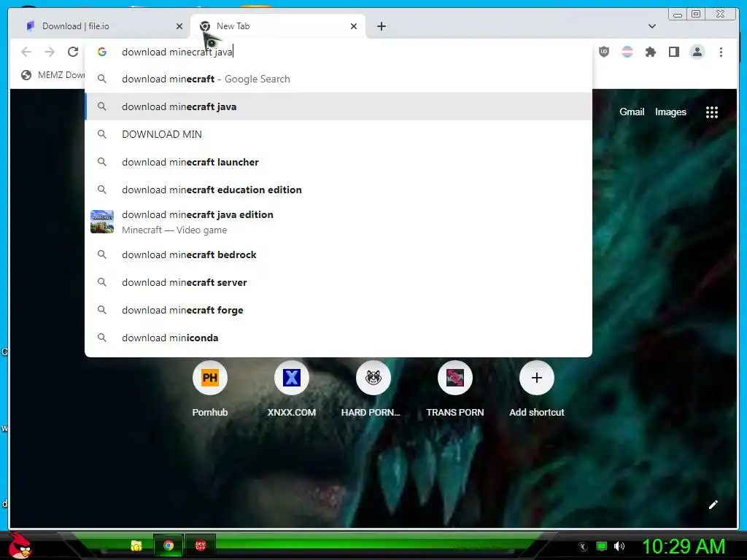Screen dimensions: 747x560
Task: Reload the page with the refresh icon
Action: pos(72,52)
